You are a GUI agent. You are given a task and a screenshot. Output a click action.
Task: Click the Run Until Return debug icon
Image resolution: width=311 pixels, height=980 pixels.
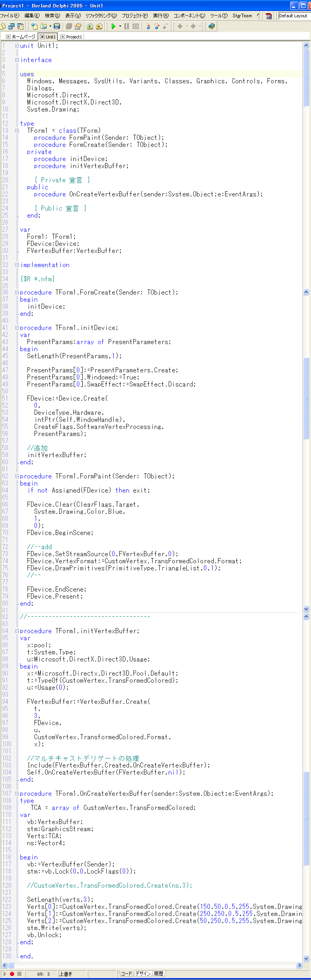tap(166, 26)
